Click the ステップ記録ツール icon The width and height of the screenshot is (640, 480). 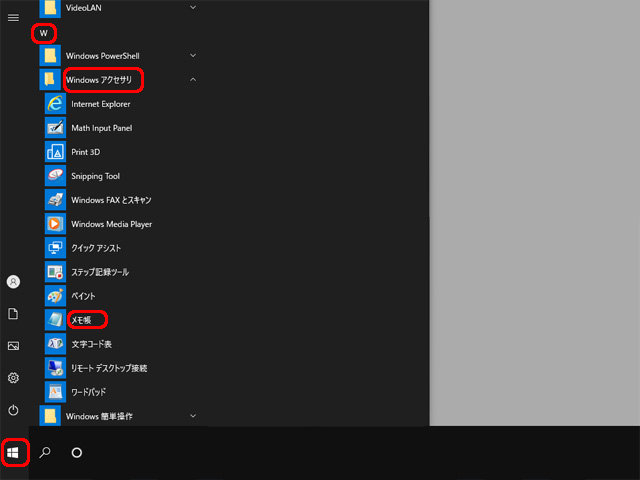pos(55,272)
